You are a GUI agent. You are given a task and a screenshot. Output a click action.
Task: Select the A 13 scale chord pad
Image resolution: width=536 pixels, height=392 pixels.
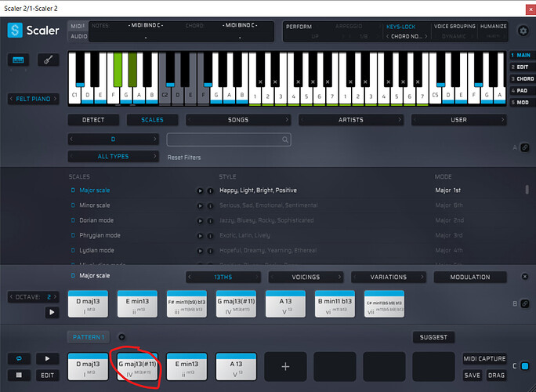285,303
